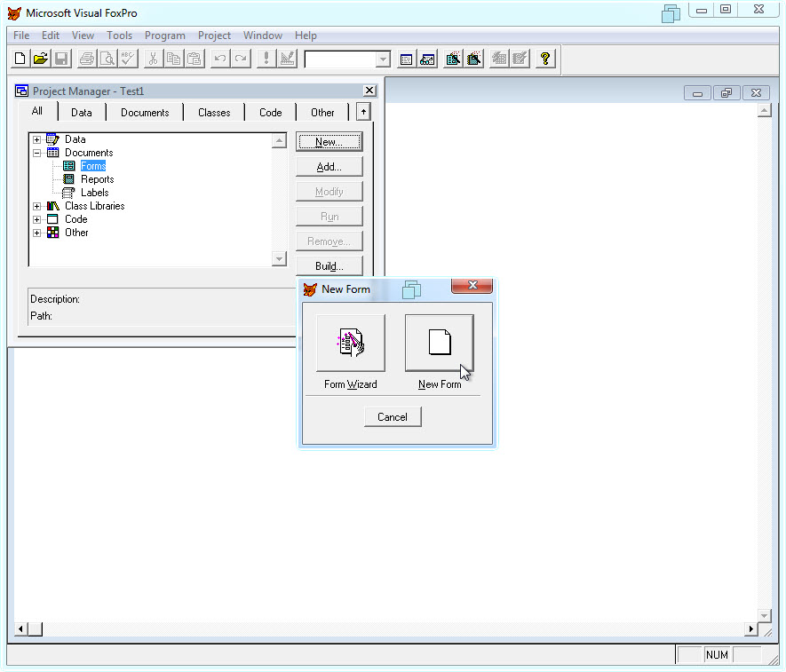The image size is (786, 672).
Task: Switch to the Code tab
Action: (x=271, y=113)
